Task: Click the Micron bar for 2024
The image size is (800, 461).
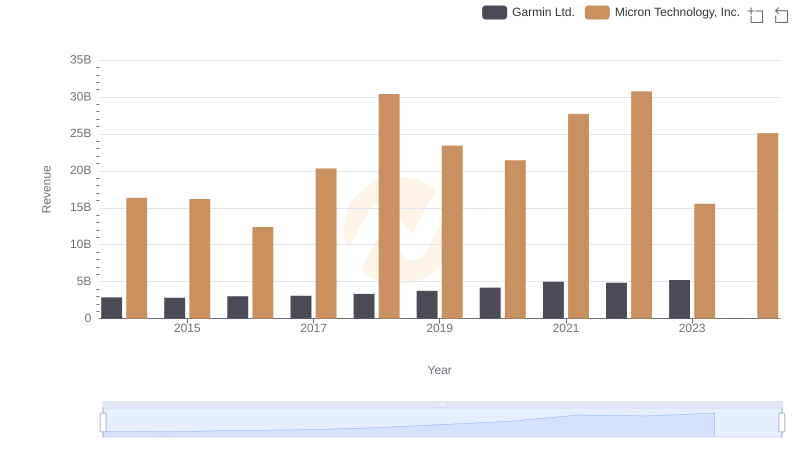Action: pos(767,226)
